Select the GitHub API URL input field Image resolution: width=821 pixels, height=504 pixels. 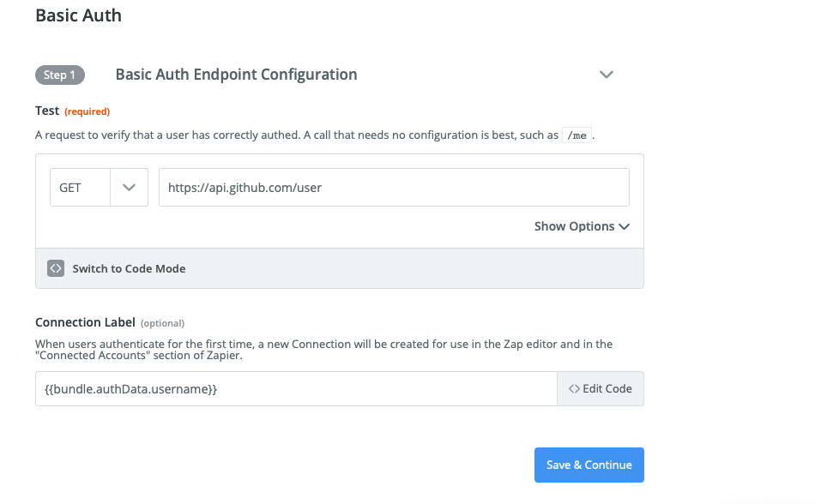point(394,187)
